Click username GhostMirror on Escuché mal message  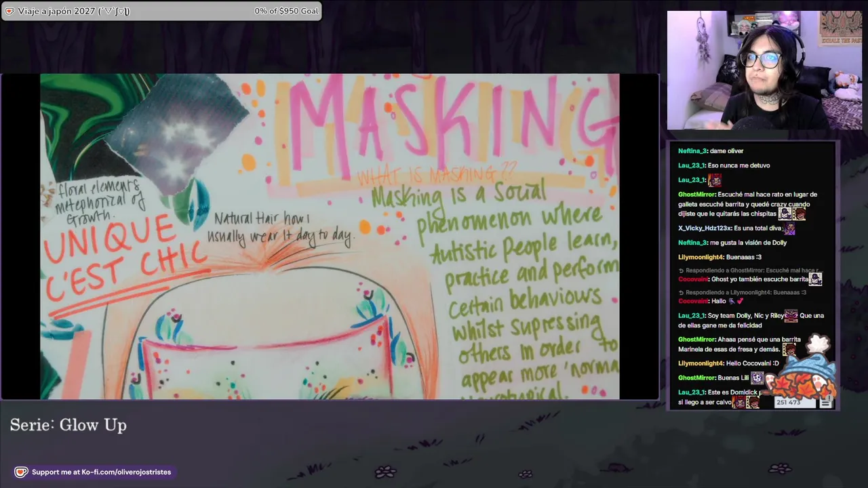[x=696, y=195]
